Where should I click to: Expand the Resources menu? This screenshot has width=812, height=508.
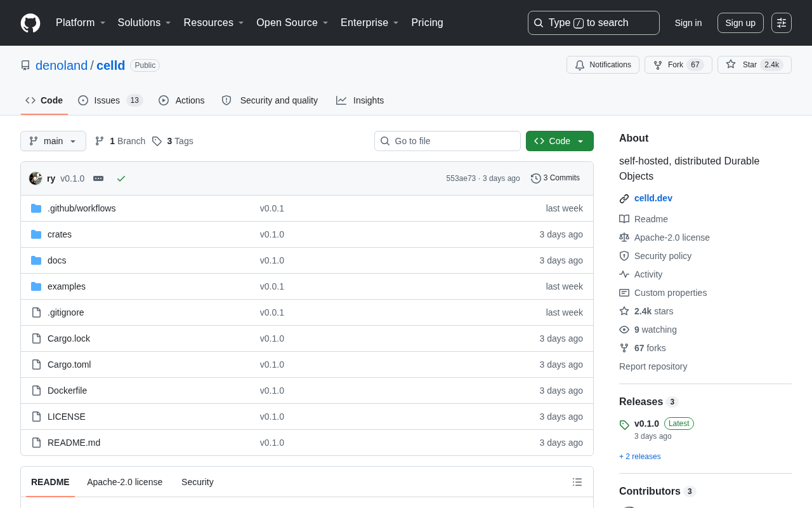tap(214, 23)
